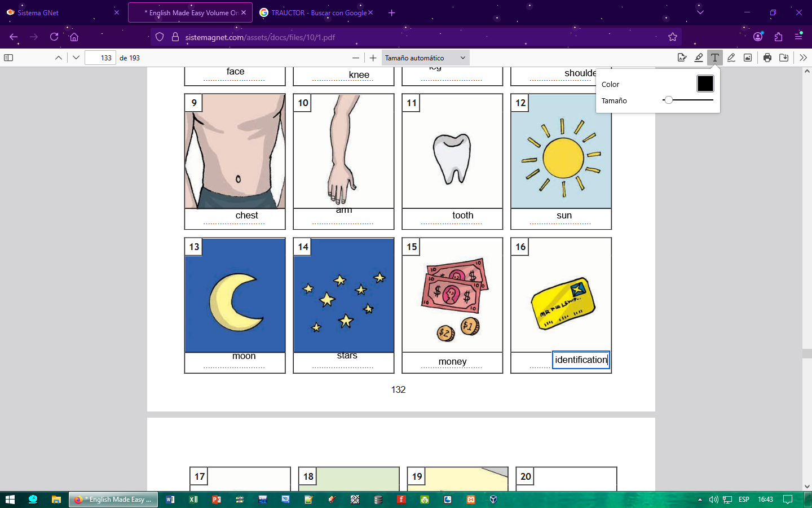The height and width of the screenshot is (508, 812).
Task: Toggle the Text annotation tool
Action: (715, 58)
